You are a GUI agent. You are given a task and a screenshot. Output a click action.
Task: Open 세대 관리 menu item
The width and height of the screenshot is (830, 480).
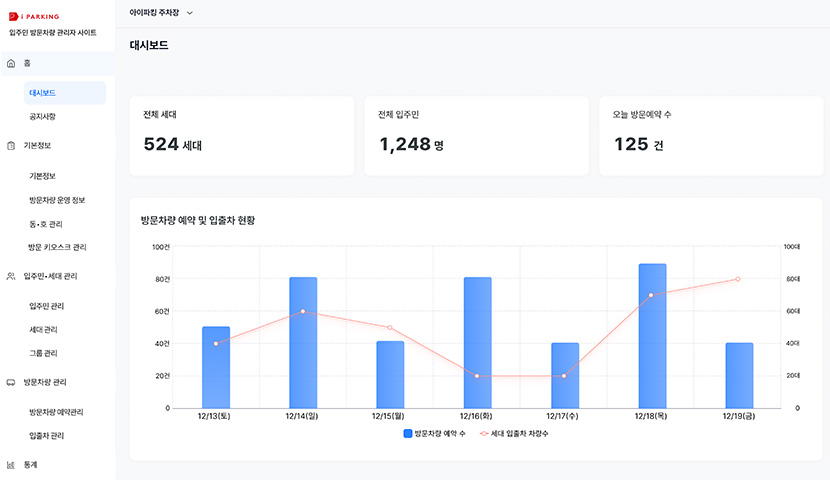coord(43,329)
